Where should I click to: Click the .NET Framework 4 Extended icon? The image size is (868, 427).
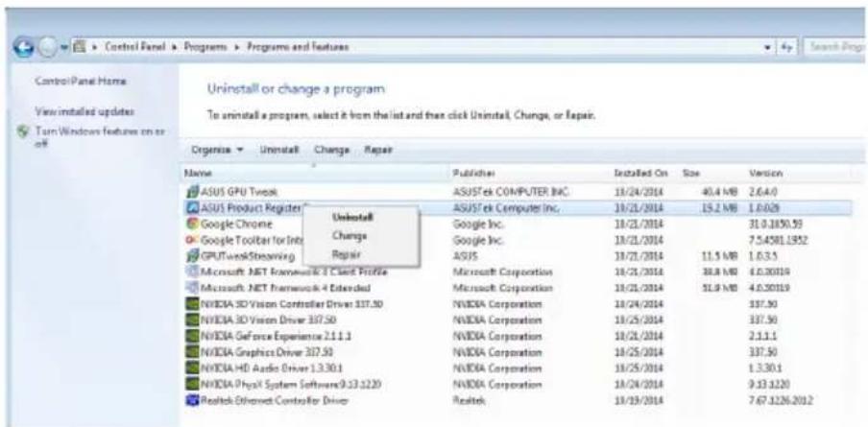192,288
